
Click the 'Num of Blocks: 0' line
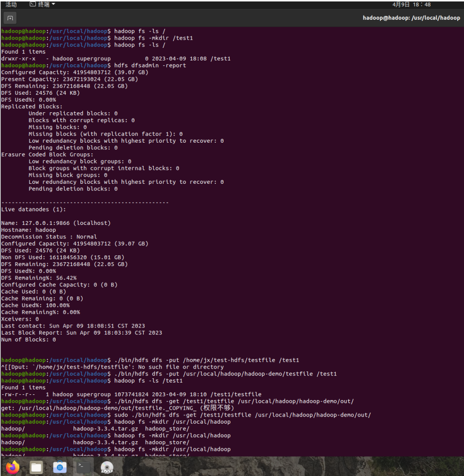(29, 340)
